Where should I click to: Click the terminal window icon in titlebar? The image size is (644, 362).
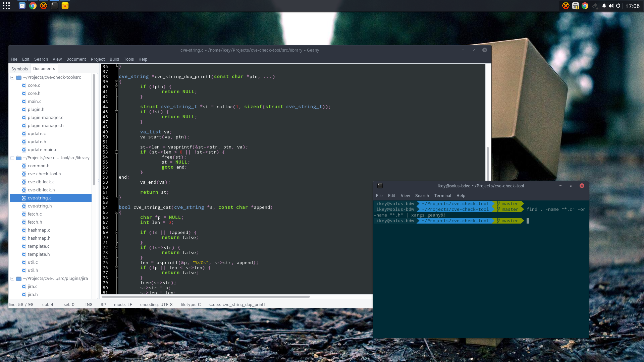click(x=380, y=186)
